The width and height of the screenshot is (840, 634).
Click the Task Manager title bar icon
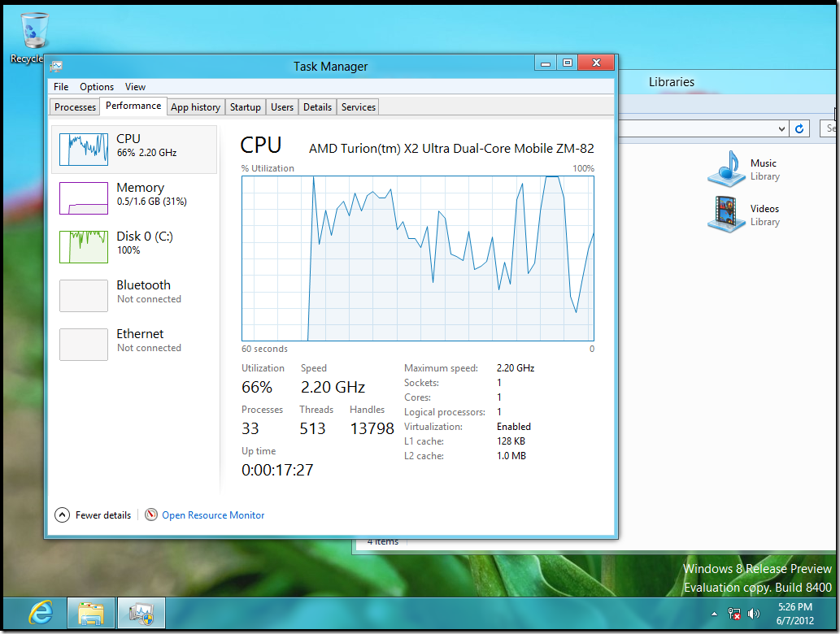pos(56,67)
